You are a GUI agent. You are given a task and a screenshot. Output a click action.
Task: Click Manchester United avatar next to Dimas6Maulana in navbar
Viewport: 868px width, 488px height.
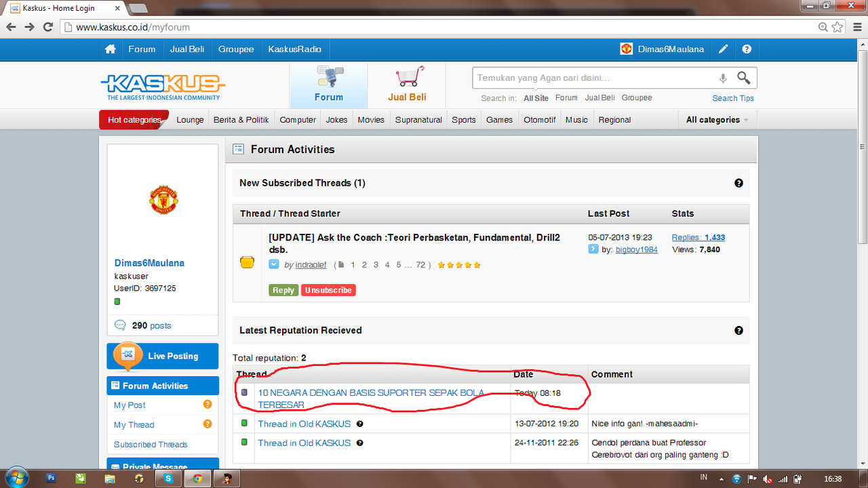tap(626, 49)
